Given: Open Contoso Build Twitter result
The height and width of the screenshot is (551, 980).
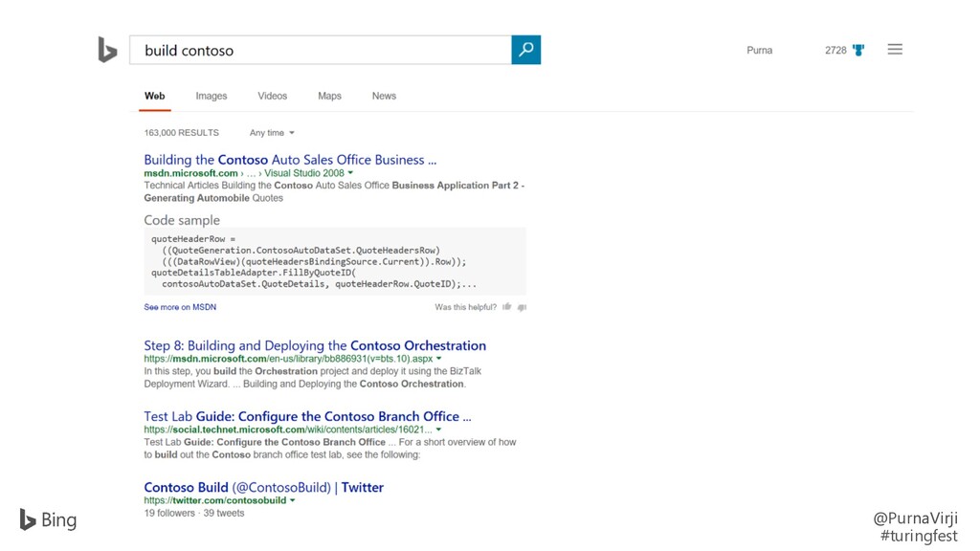Looking at the screenshot, I should click(x=264, y=487).
